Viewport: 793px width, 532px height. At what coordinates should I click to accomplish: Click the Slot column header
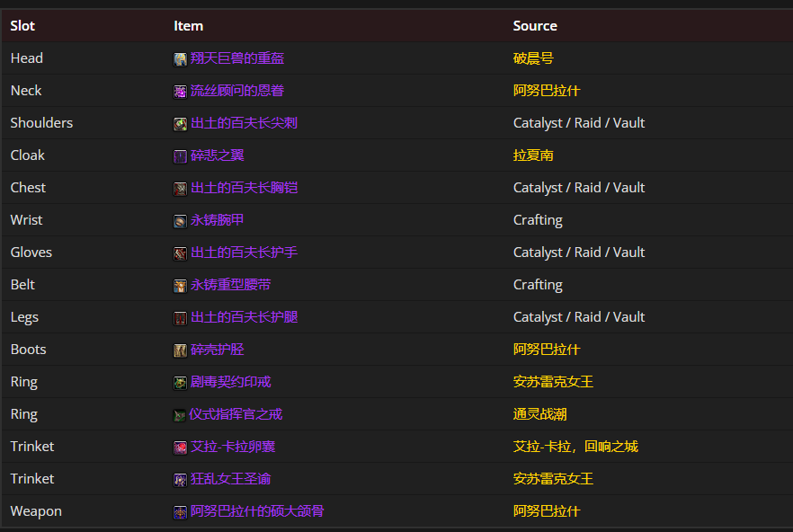22,25
